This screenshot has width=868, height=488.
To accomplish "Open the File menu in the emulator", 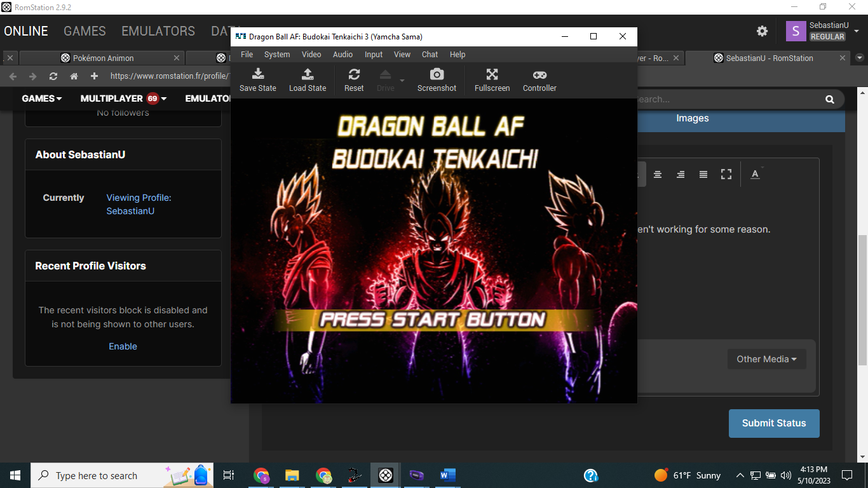I will click(x=247, y=55).
